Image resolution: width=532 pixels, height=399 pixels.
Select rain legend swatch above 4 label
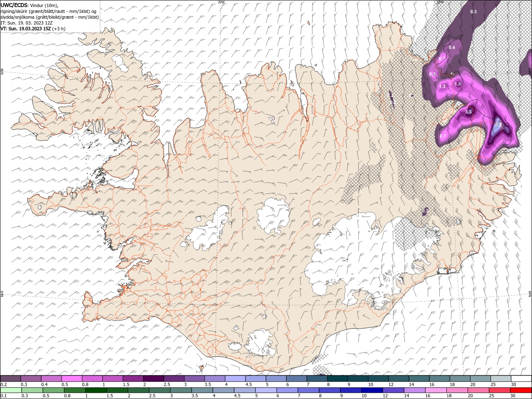click(223, 390)
